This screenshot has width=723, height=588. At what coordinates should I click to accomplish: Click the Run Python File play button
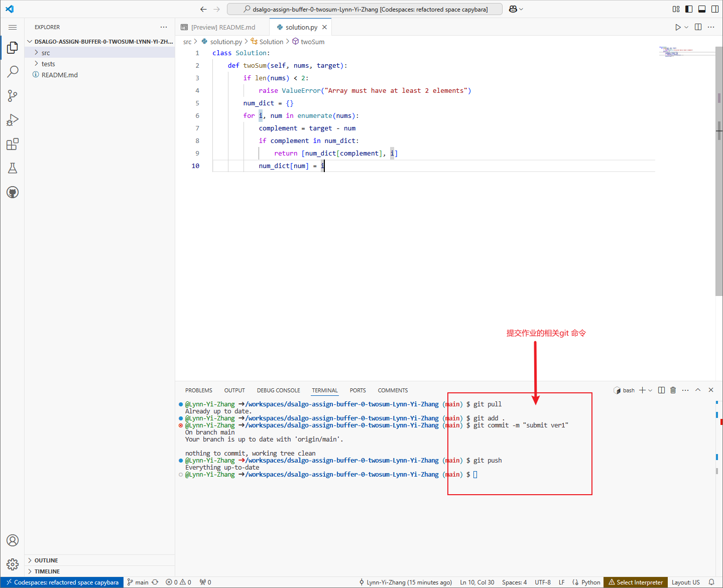pos(677,27)
